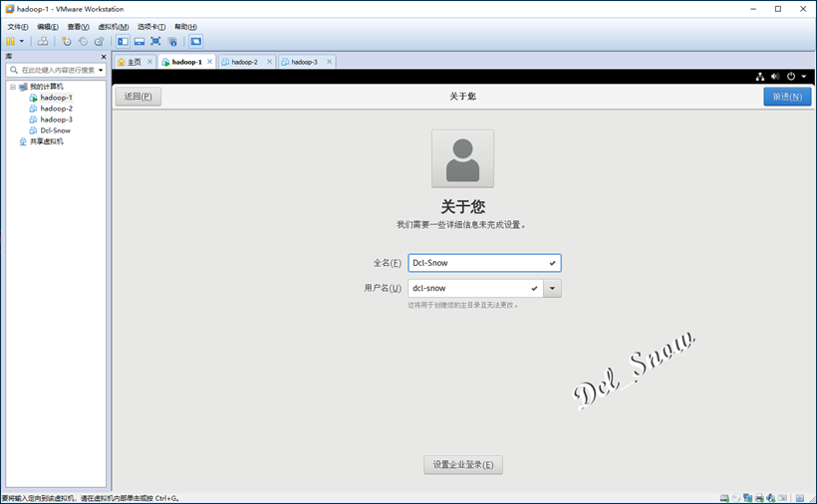Viewport: 817px width, 504px height.
Task: Open the guest system menu arrow
Action: tap(804, 77)
